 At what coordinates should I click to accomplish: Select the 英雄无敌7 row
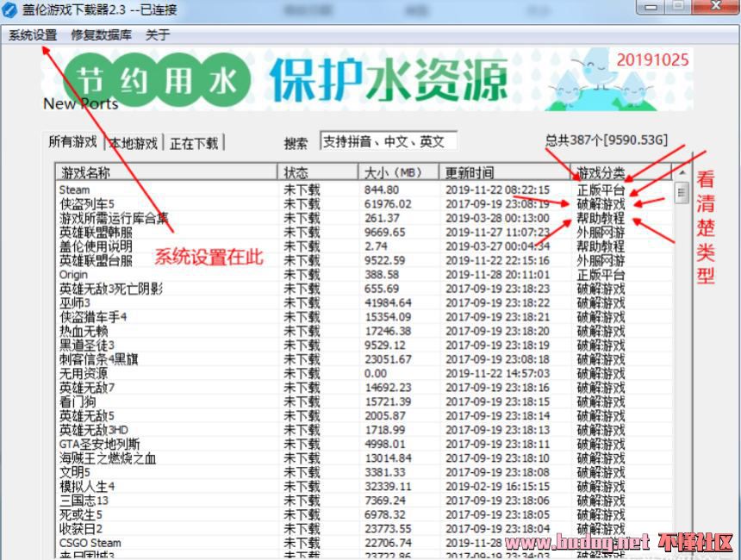pos(364,388)
